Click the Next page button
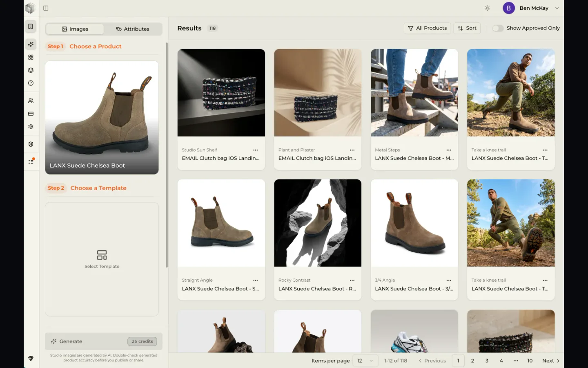This screenshot has height=368, width=588. click(x=551, y=361)
